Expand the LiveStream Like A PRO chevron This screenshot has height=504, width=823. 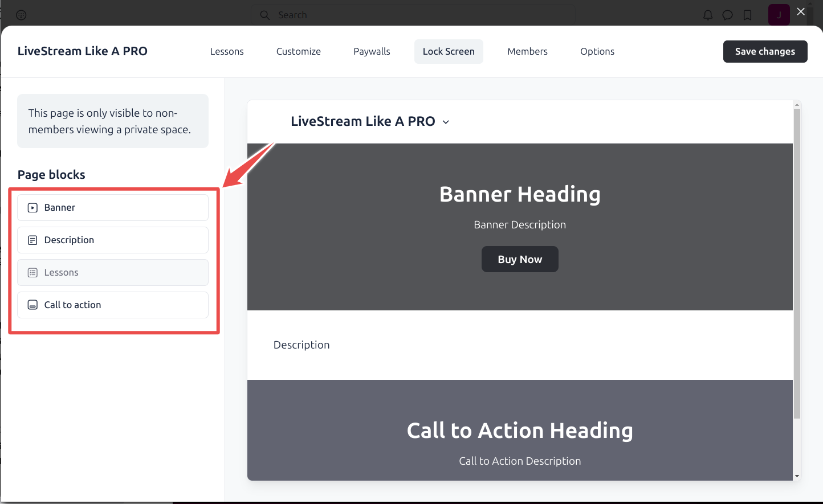click(x=446, y=122)
